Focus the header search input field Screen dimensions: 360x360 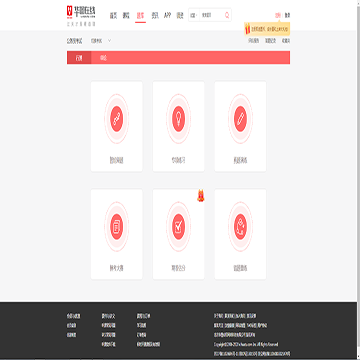pos(212,15)
